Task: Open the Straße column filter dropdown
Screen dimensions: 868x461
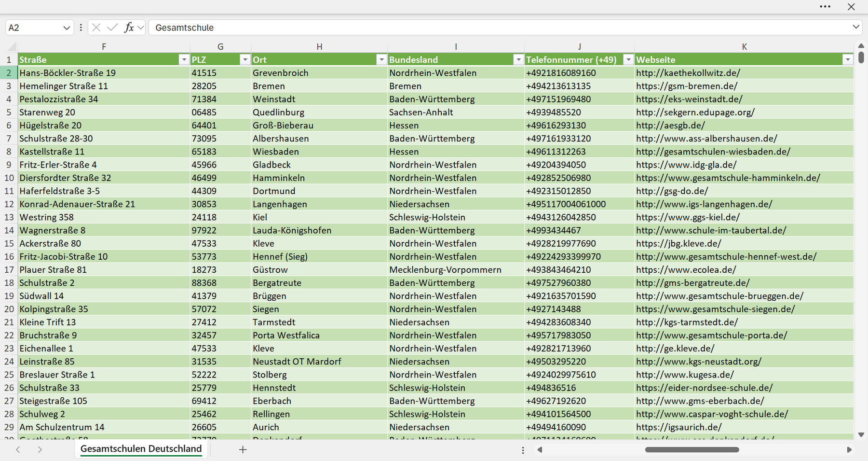Action: [184, 59]
